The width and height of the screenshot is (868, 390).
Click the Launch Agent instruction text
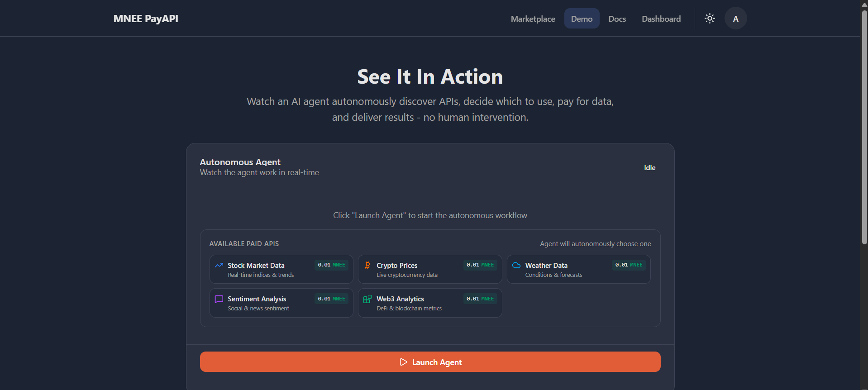pos(430,215)
